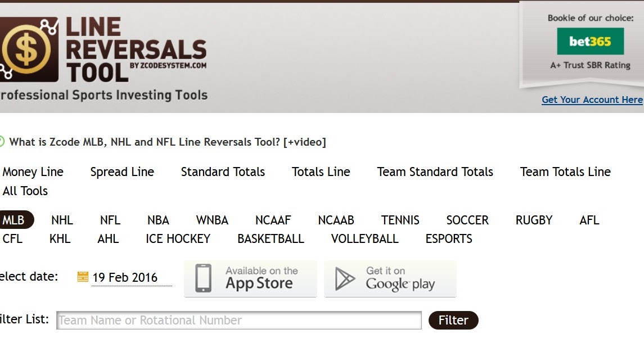
Task: Switch to the Spread Line tool
Action: click(x=122, y=172)
